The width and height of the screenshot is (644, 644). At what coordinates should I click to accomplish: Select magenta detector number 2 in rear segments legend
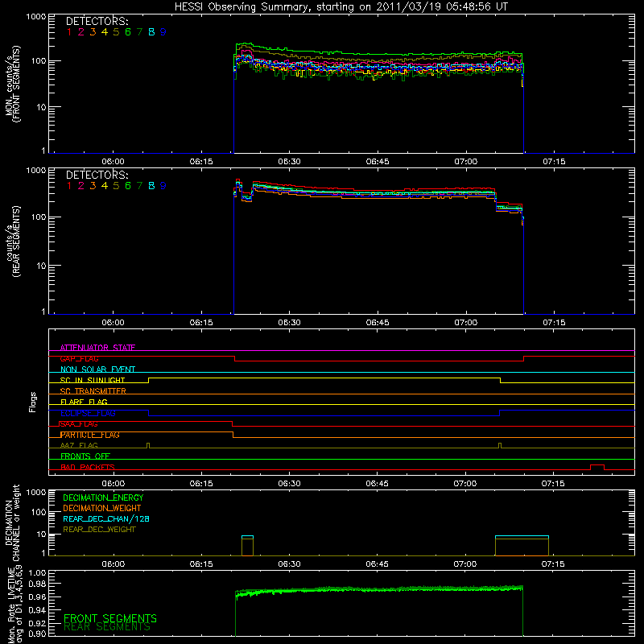(x=81, y=186)
